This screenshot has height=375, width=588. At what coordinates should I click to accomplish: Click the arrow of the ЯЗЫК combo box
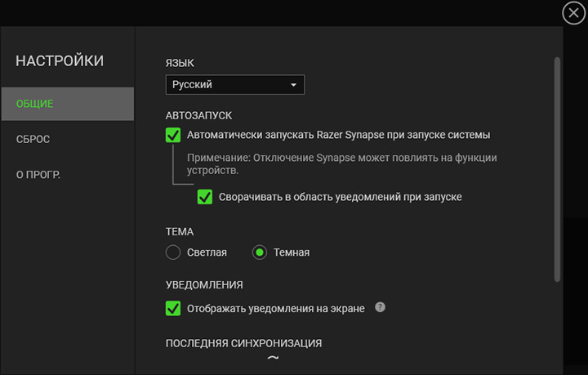tap(293, 84)
